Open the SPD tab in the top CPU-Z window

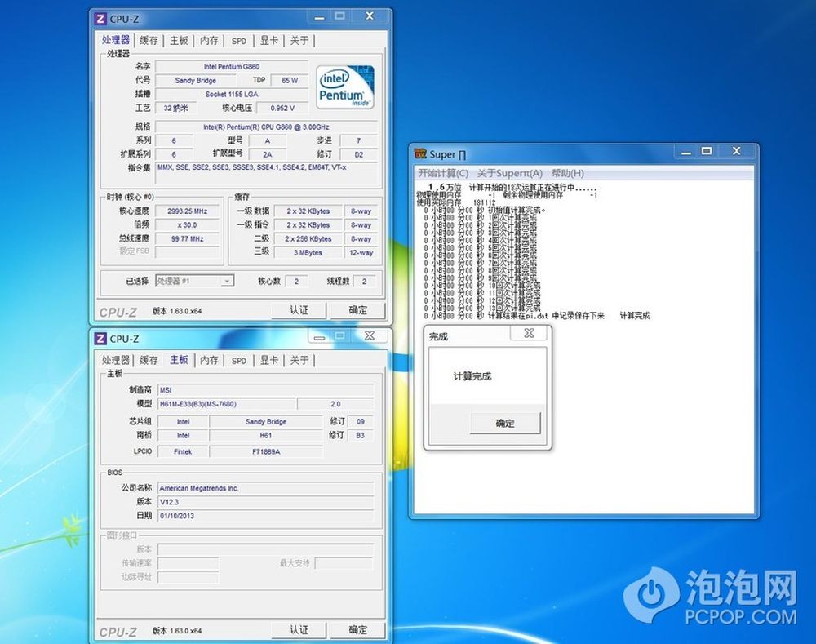tap(239, 41)
